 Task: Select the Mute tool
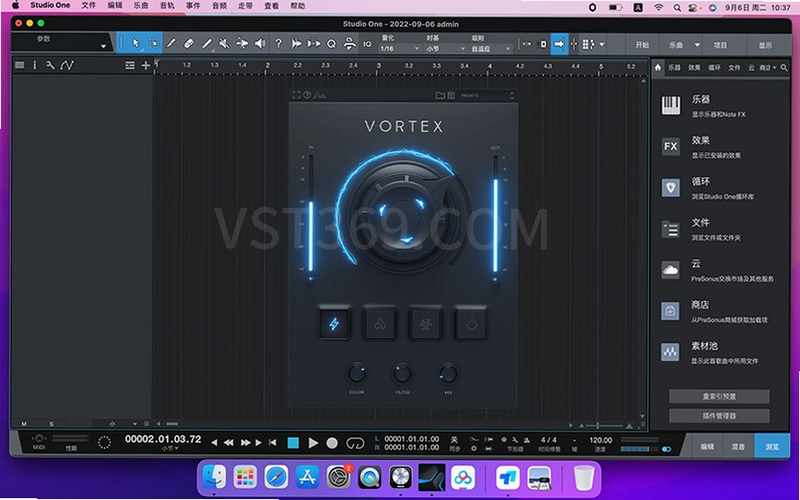point(224,44)
